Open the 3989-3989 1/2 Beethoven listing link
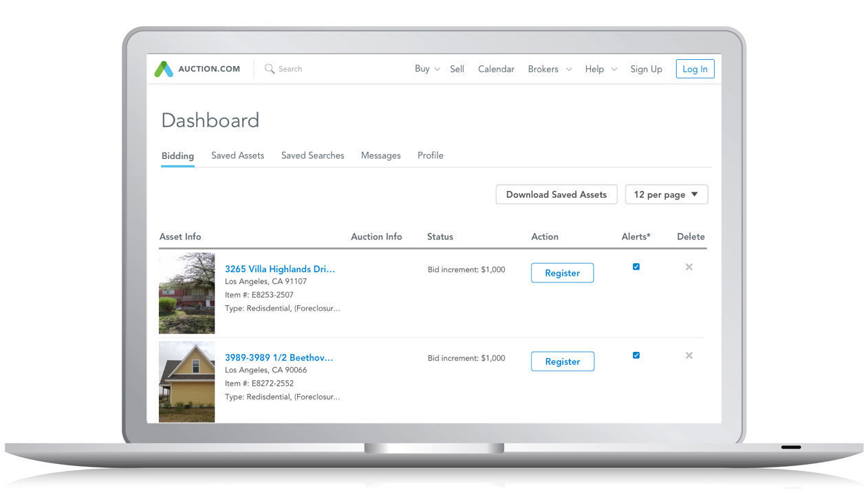The width and height of the screenshot is (868, 499). 279,357
